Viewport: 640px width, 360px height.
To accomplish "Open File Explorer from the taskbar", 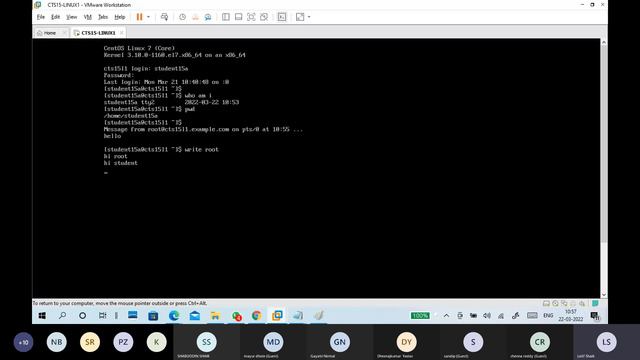I will [215, 316].
